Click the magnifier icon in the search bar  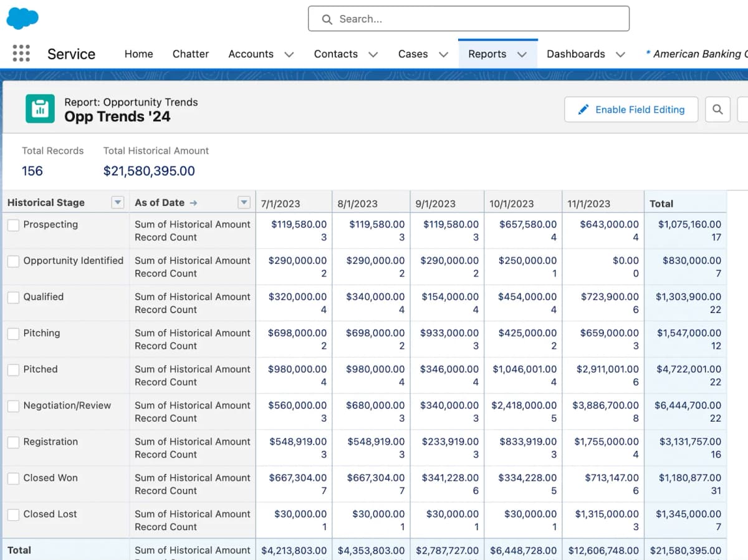pos(327,19)
